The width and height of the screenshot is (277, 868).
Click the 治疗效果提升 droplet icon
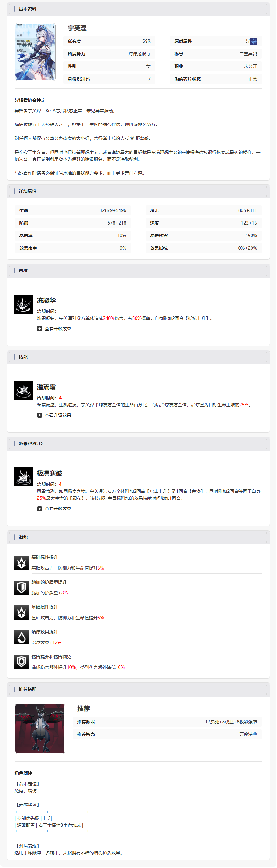[x=22, y=637]
